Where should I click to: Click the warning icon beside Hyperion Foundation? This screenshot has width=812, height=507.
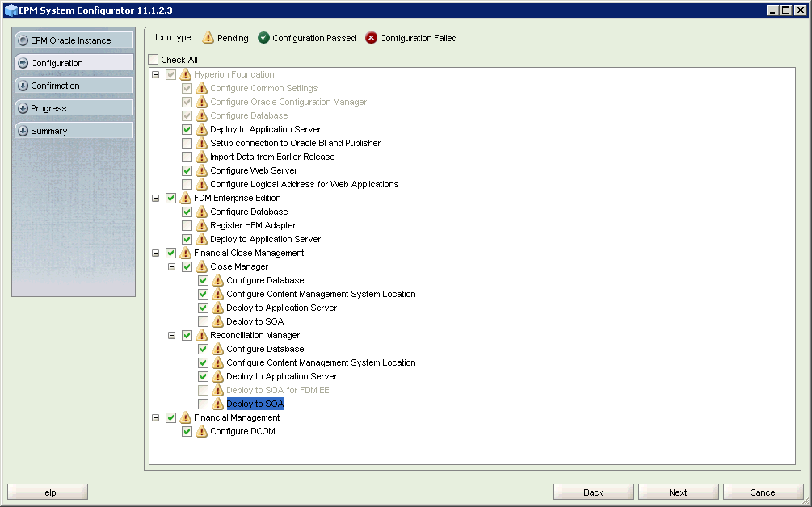185,74
